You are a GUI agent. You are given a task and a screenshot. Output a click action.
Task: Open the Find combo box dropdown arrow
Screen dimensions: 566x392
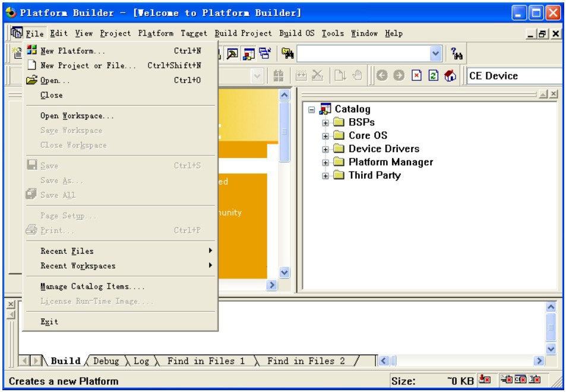click(x=436, y=54)
